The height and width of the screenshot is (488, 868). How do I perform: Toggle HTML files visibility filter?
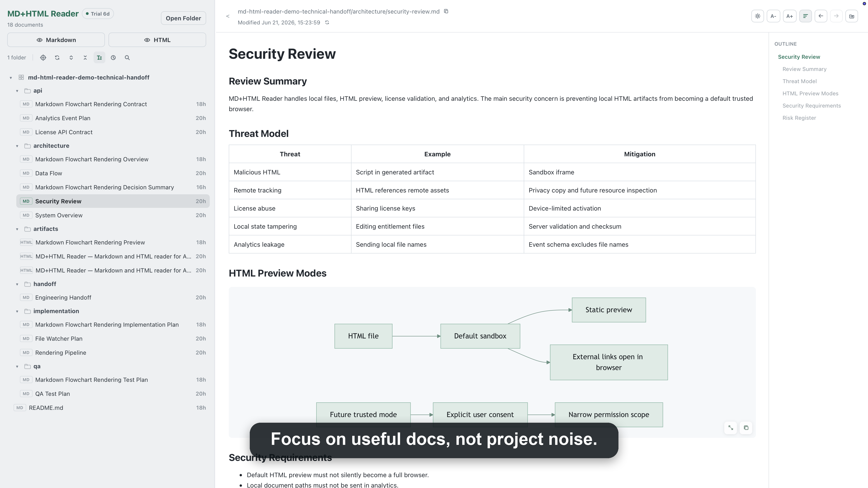pos(157,40)
